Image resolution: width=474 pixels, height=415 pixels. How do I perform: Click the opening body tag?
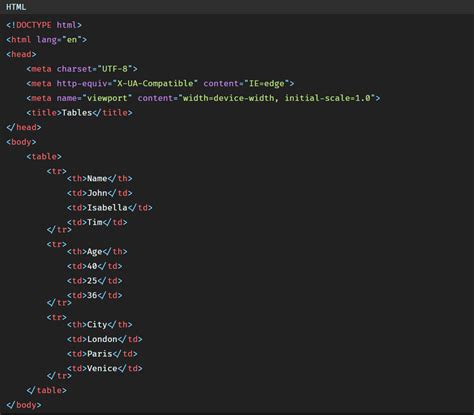click(21, 142)
